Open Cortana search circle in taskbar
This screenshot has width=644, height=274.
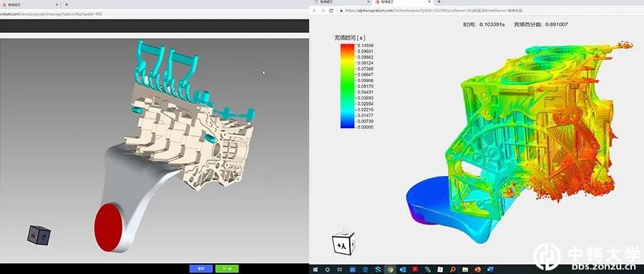pos(328,270)
